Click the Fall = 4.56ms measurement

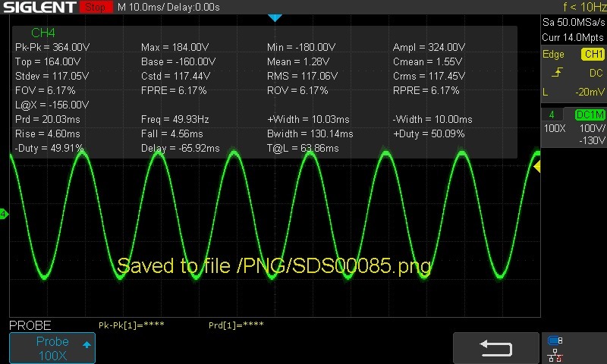[x=172, y=133]
